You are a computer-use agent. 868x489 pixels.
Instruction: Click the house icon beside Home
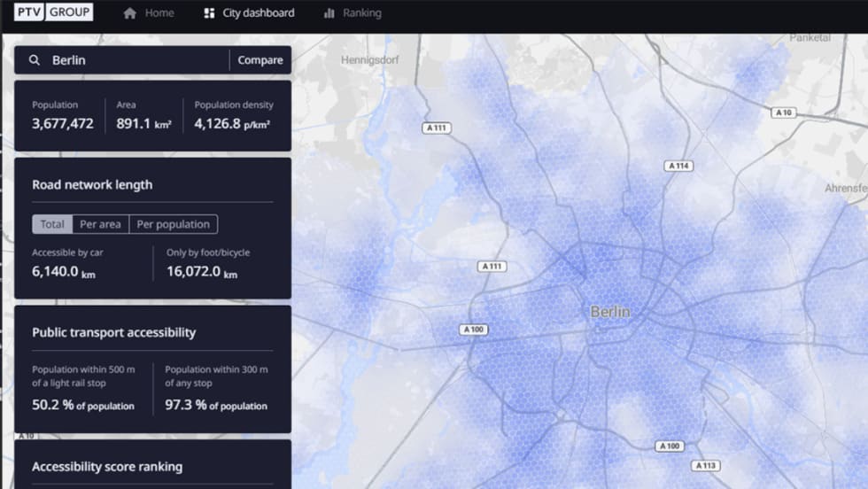(130, 13)
